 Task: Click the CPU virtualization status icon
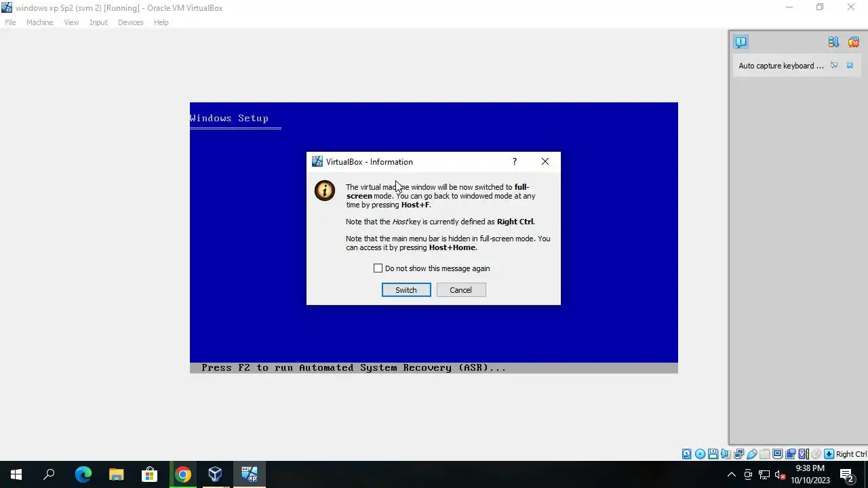[x=804, y=454]
